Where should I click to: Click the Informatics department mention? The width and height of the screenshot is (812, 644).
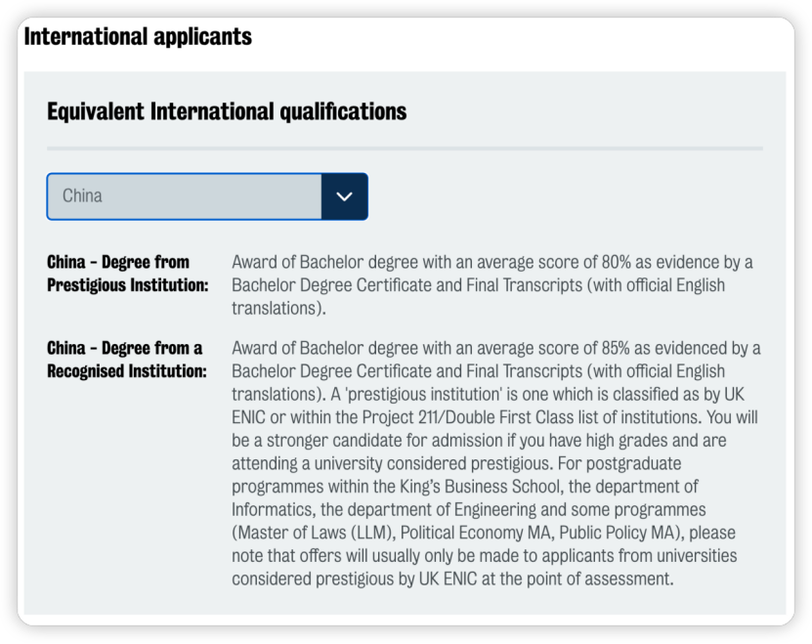(273, 509)
